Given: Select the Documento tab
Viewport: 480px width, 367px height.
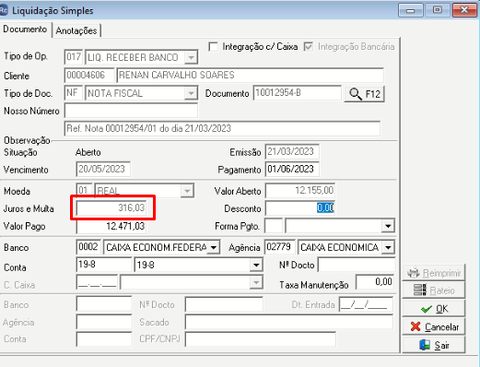Looking at the screenshot, I should (25, 29).
